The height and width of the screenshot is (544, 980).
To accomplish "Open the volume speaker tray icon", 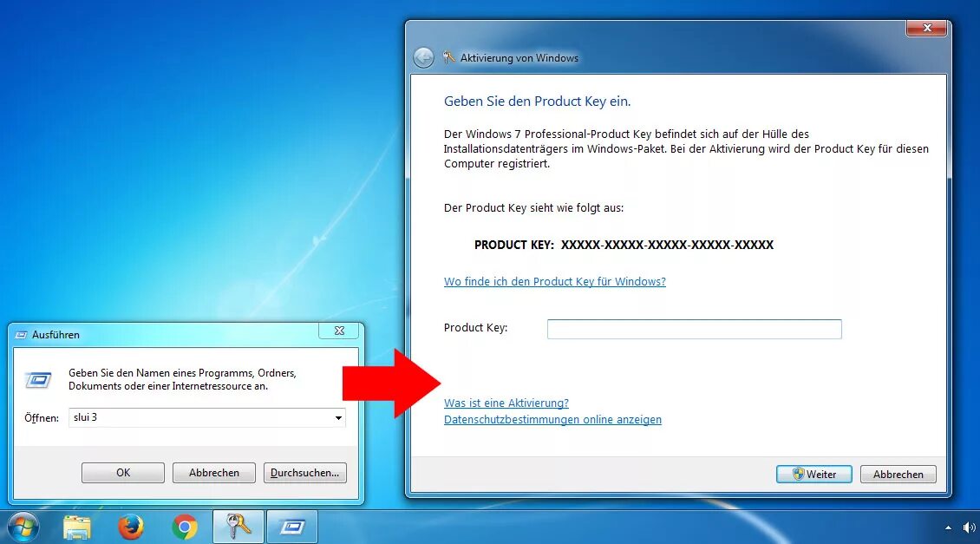I will click(969, 528).
